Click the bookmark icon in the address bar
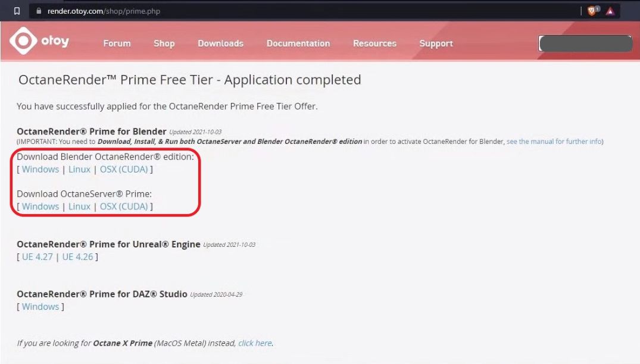This screenshot has width=640, height=364. [17, 11]
